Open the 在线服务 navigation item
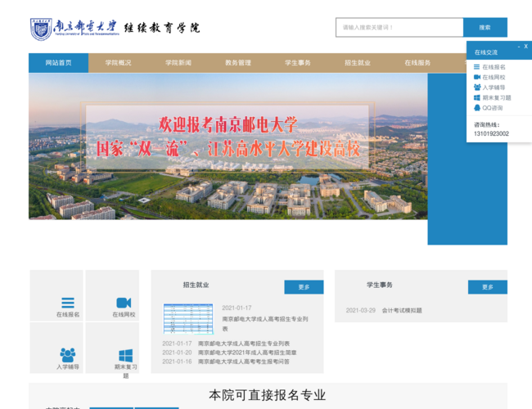 pyautogui.click(x=417, y=63)
